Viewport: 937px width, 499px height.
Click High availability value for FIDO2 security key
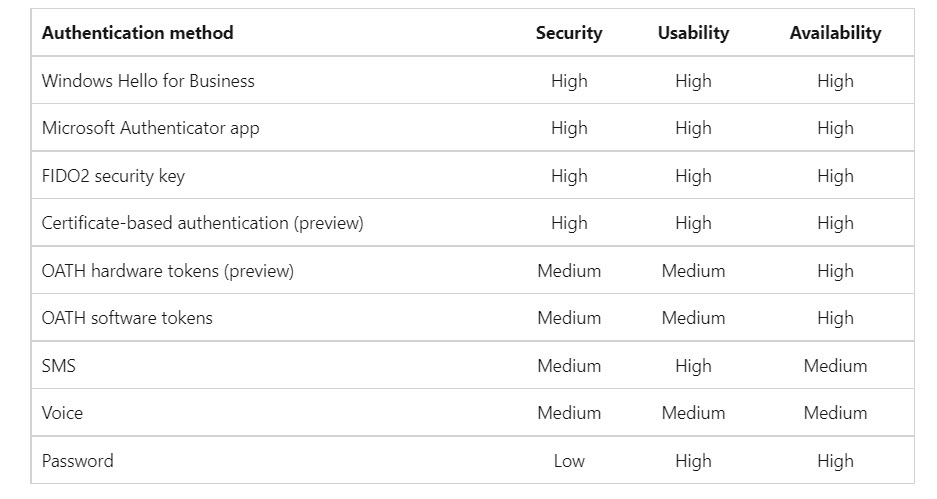[x=835, y=176]
